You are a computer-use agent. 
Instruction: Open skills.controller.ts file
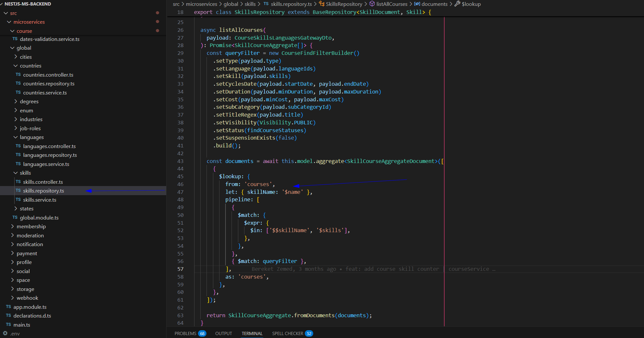pos(43,182)
